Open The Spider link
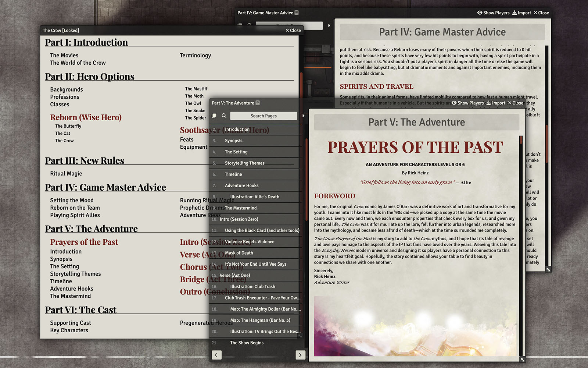588x368 pixels. pos(196,118)
